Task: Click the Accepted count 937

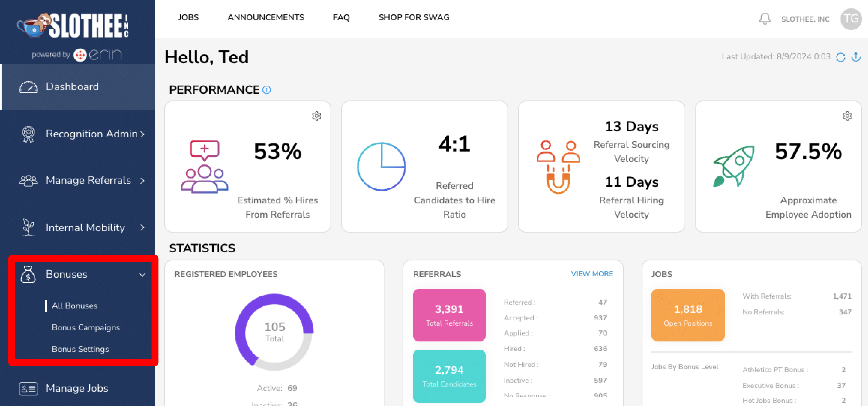Action: coord(600,318)
